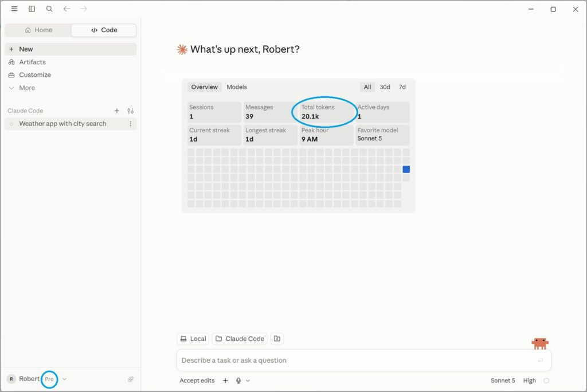Choose the Claude Code folder button

(240, 339)
